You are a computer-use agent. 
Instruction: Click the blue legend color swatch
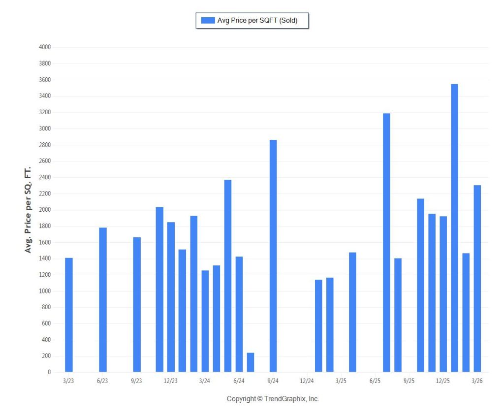pyautogui.click(x=208, y=20)
